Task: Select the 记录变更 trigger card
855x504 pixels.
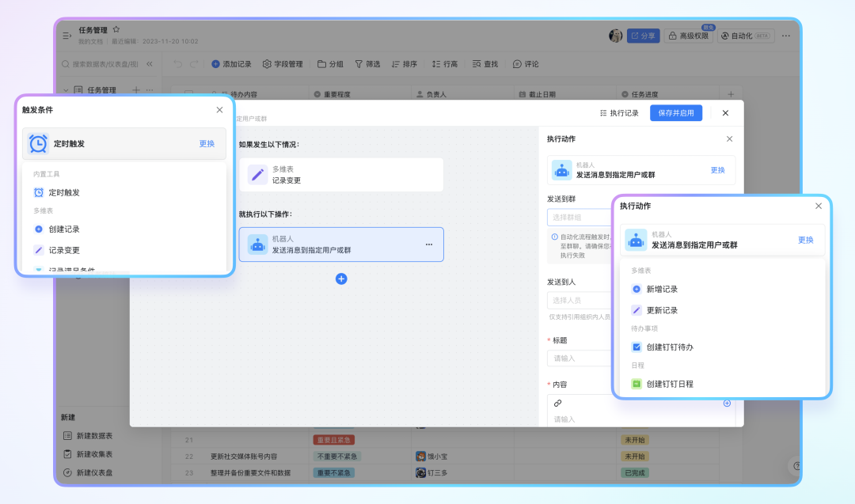Action: click(341, 175)
